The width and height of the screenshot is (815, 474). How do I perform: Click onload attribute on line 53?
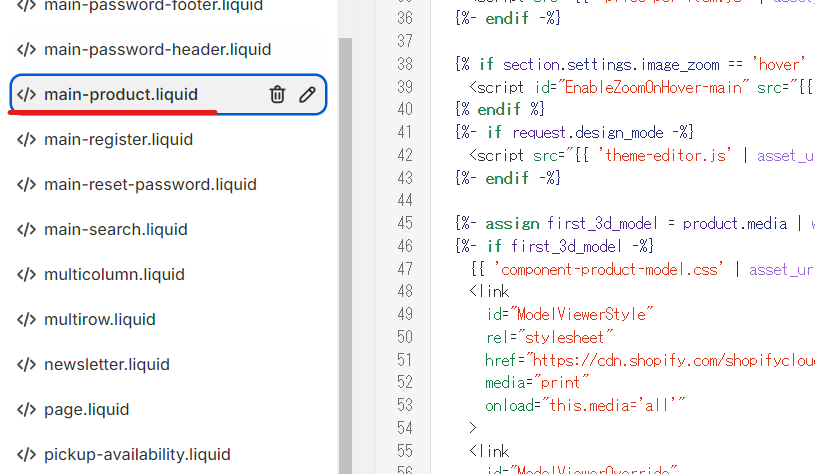point(585,405)
